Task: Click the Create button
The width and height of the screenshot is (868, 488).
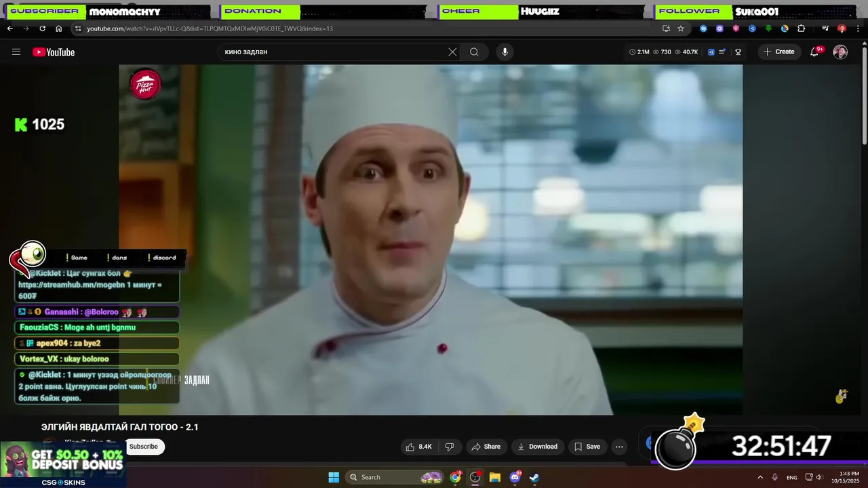Action: [778, 52]
